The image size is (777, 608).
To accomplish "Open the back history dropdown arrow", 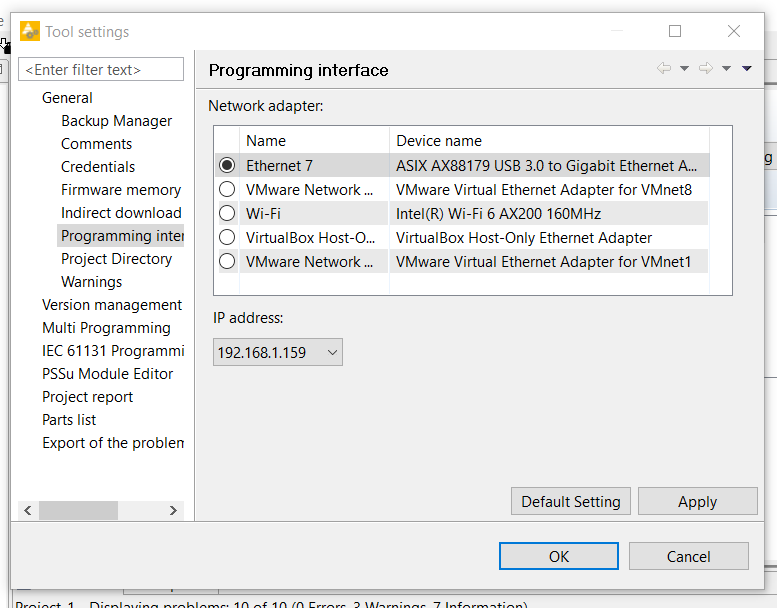I will tap(684, 68).
